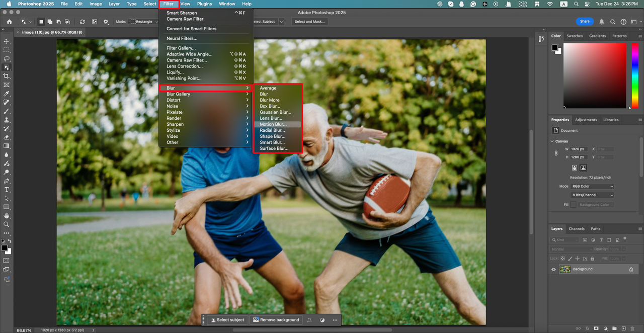Toggle lock all on layer
644x333 pixels.
click(592, 259)
